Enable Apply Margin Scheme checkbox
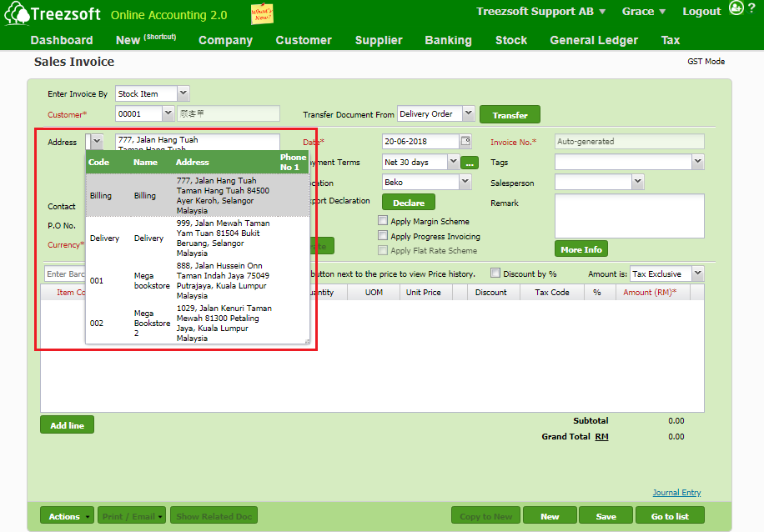Screen dimensions: 764x532 [x=383, y=221]
